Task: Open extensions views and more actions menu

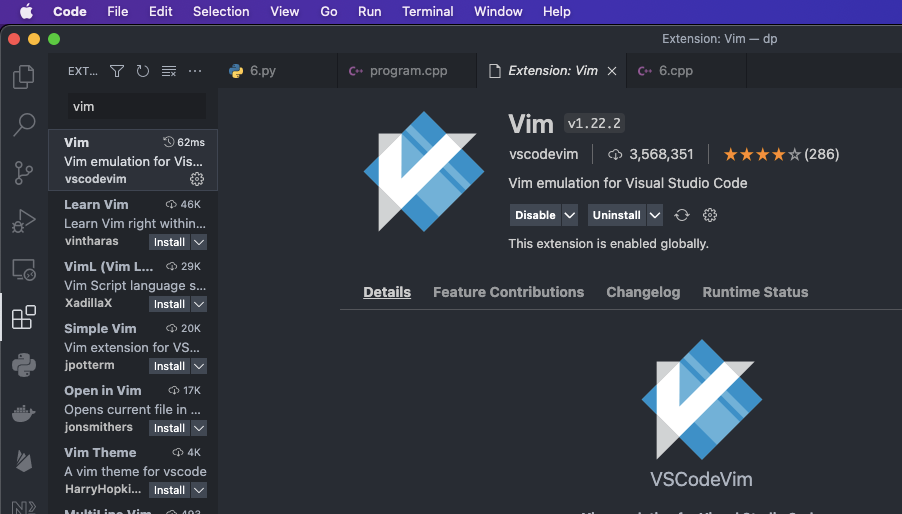Action: point(195,71)
